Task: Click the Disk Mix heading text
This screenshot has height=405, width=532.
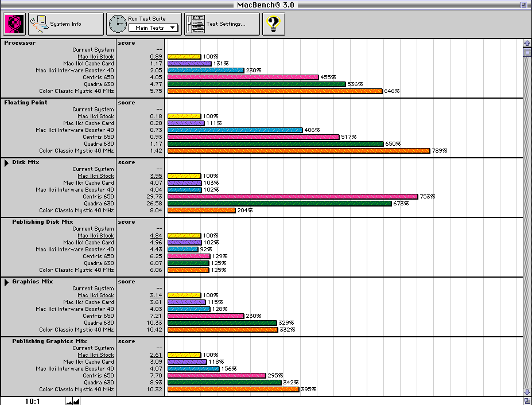Action: tap(26, 162)
